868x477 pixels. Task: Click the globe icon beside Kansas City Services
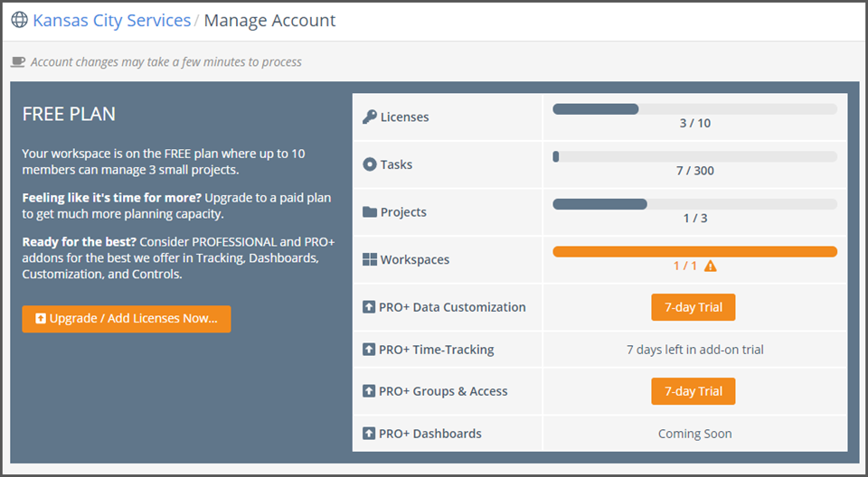pyautogui.click(x=19, y=20)
